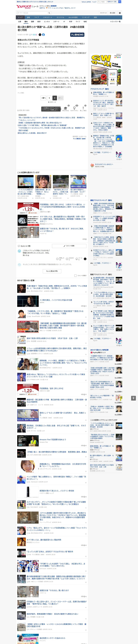
Task: Open the トピックス一覧 list
Action: coord(115,21)
